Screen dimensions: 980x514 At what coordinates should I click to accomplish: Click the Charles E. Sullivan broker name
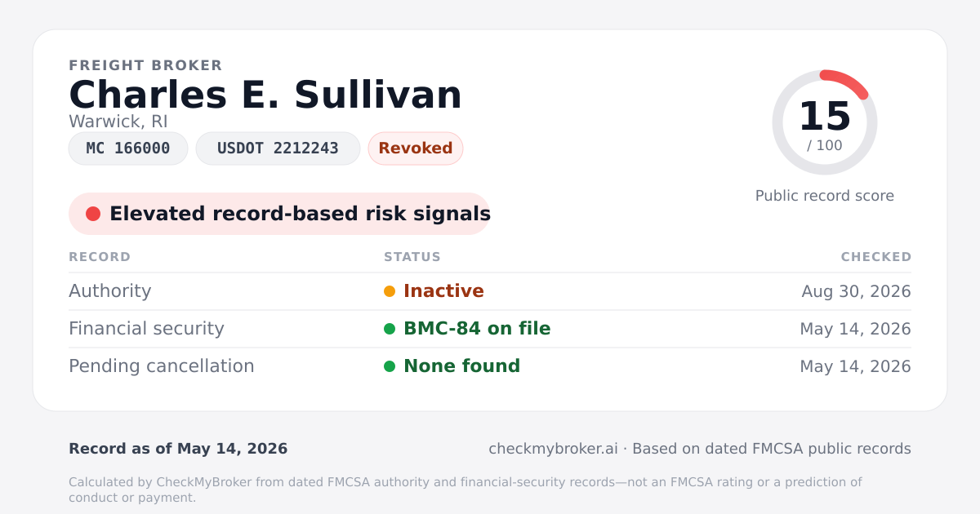click(x=265, y=95)
